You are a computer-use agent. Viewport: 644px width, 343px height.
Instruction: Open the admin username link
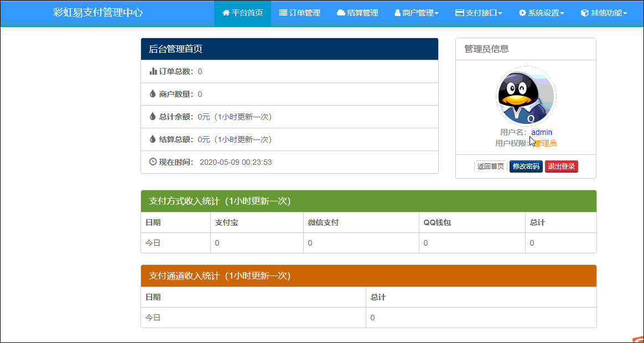point(541,132)
